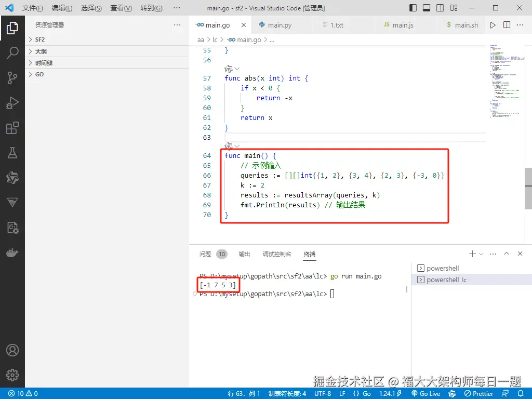This screenshot has width=532, height=399.
Task: Click 制表符长度: 4 indentation setting
Action: click(x=287, y=393)
